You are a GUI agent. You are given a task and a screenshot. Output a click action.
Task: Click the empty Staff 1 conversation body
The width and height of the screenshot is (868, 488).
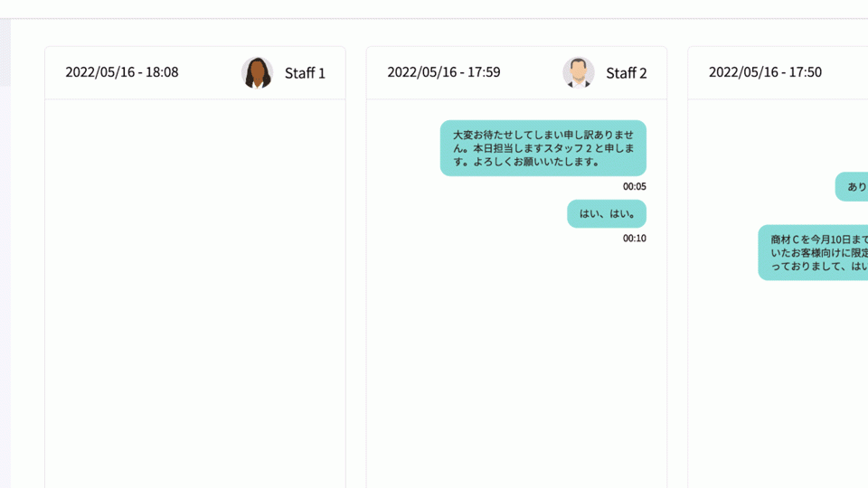(x=195, y=293)
